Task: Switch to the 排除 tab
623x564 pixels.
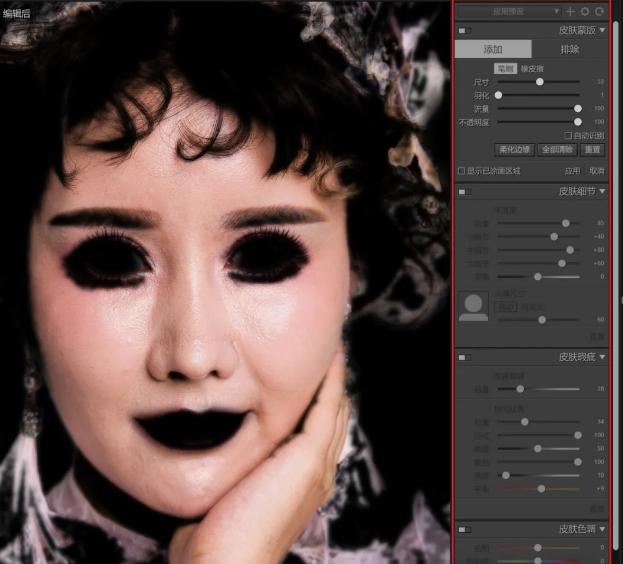Action: 570,49
